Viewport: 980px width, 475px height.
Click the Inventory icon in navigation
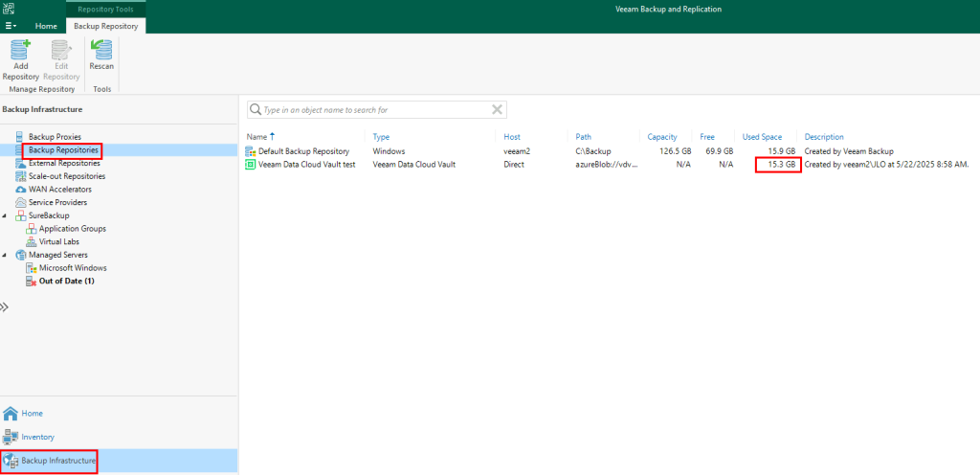10,437
